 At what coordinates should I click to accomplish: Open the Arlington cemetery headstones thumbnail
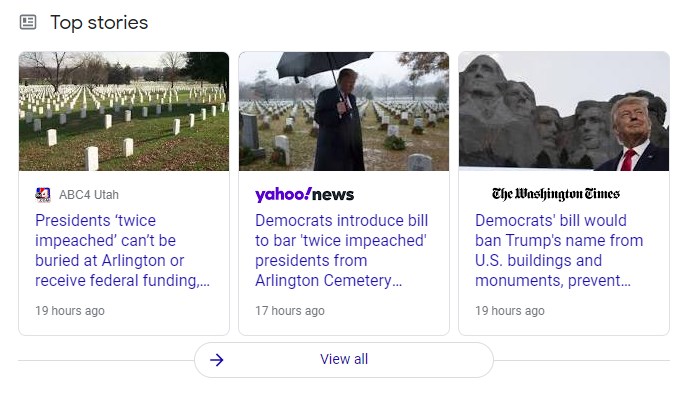pos(124,111)
